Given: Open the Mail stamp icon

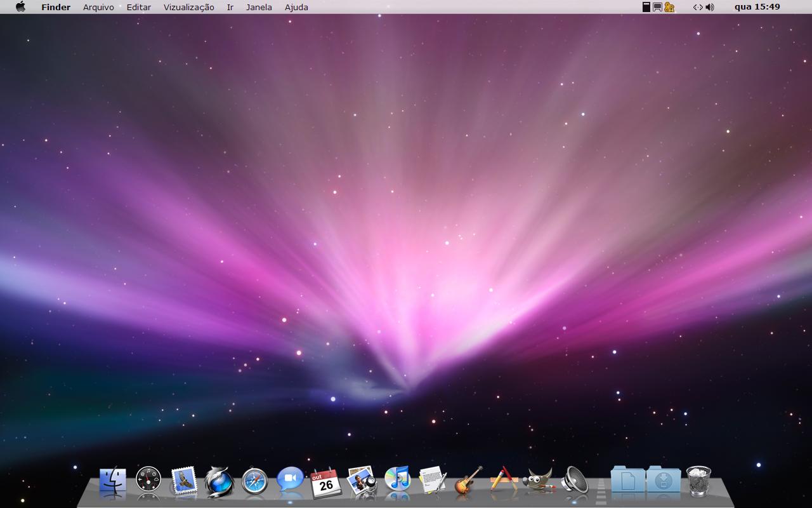Looking at the screenshot, I should click(x=184, y=481).
